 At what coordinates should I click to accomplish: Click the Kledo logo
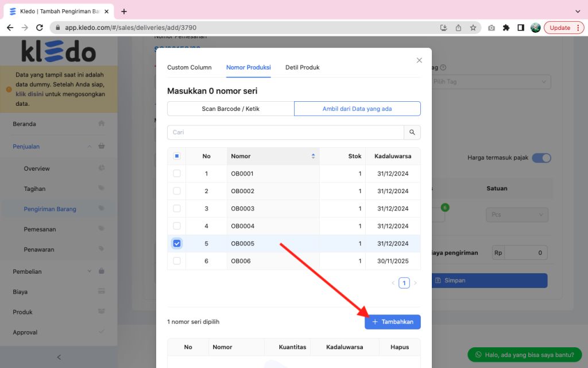pos(59,51)
